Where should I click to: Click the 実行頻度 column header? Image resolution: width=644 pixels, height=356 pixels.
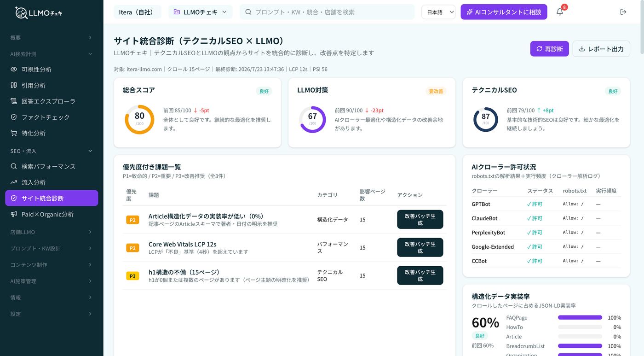coord(606,191)
